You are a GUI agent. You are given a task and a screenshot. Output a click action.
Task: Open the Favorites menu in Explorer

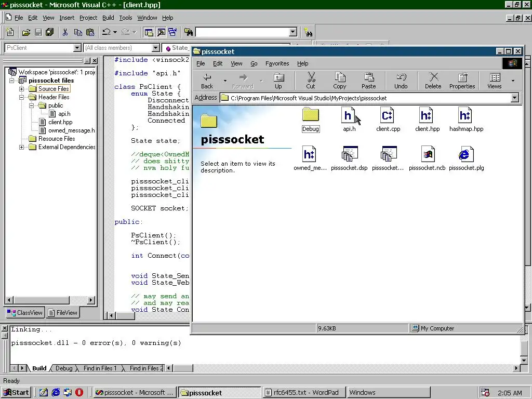pos(277,63)
